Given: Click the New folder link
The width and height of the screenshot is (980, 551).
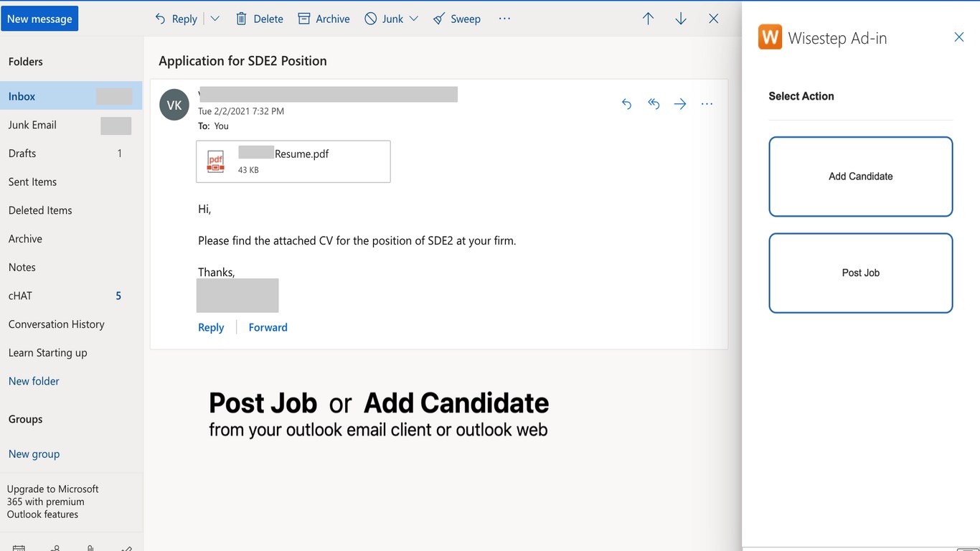Looking at the screenshot, I should [34, 381].
